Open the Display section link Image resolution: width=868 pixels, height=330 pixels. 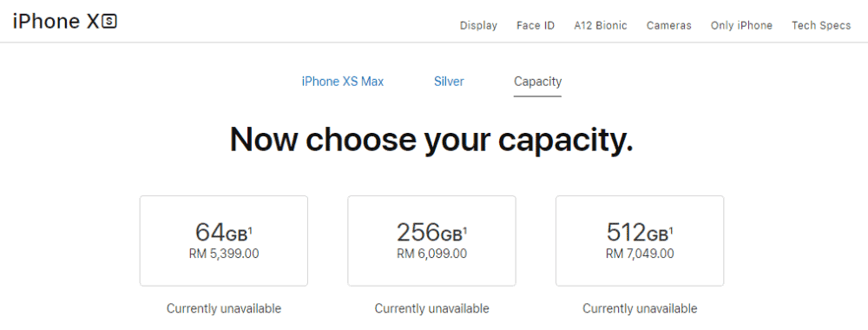click(x=478, y=25)
